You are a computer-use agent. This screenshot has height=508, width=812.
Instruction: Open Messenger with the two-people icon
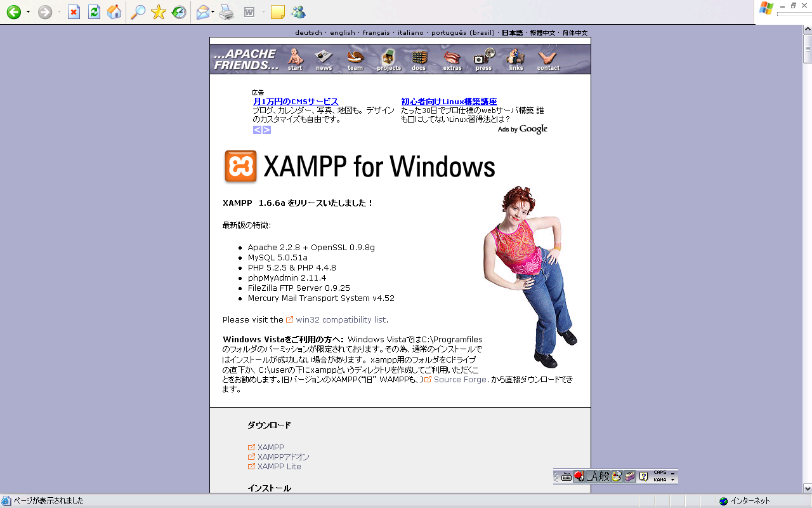(298, 12)
